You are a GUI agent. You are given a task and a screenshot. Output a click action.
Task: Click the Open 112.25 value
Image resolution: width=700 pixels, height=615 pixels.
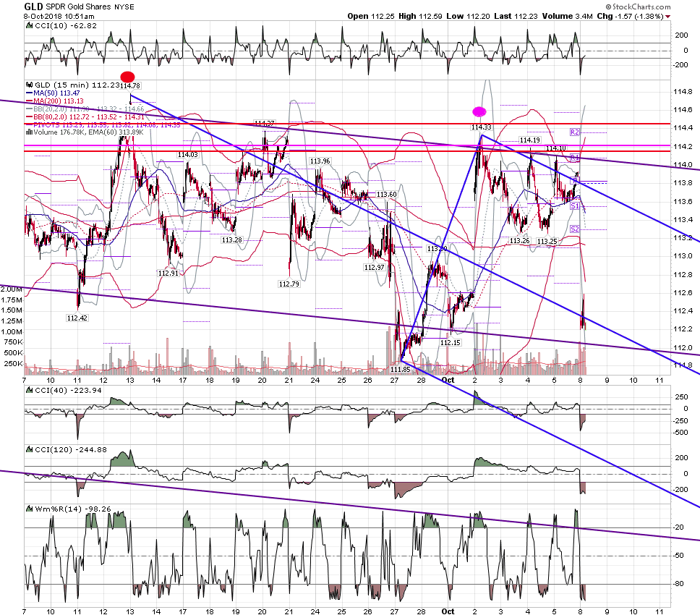click(372, 16)
